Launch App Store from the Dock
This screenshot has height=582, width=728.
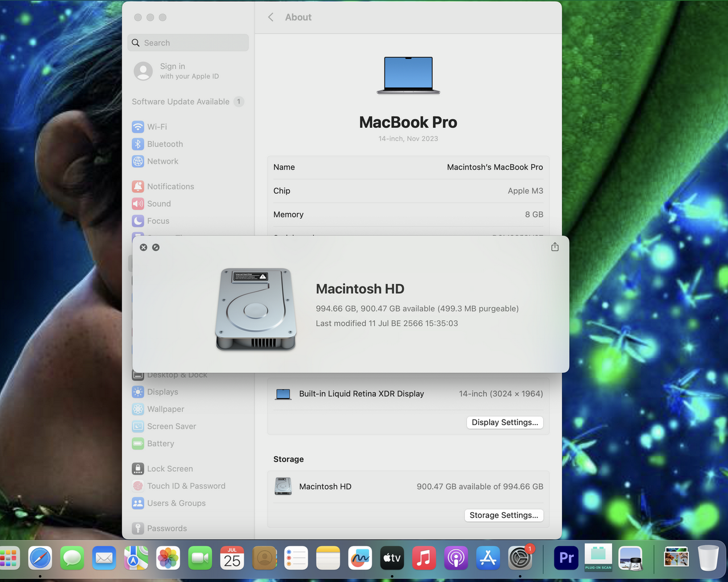tap(488, 558)
